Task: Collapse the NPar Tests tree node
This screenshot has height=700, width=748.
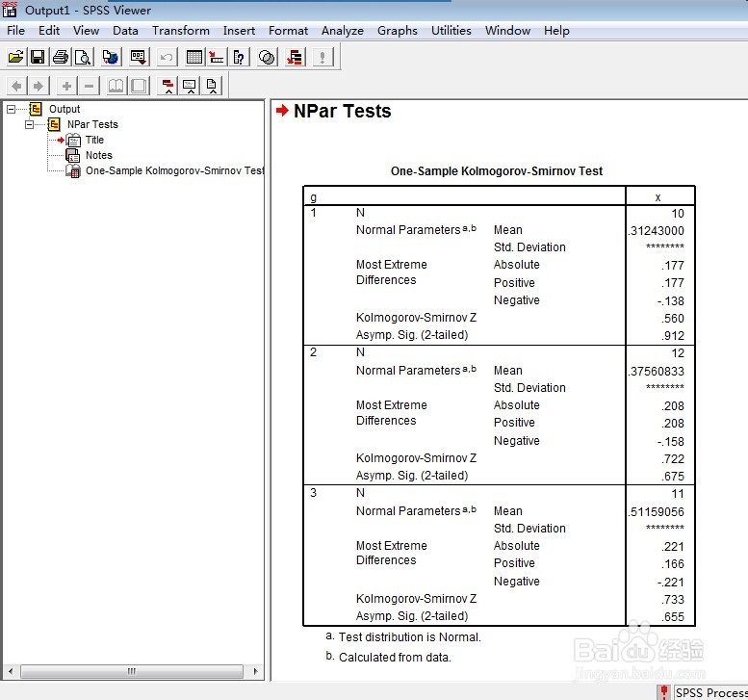Action: 30,124
